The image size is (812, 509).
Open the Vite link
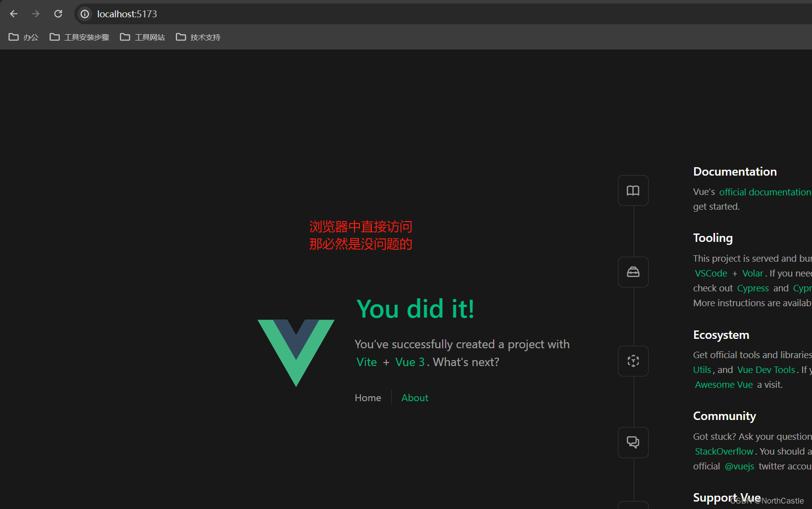[366, 362]
